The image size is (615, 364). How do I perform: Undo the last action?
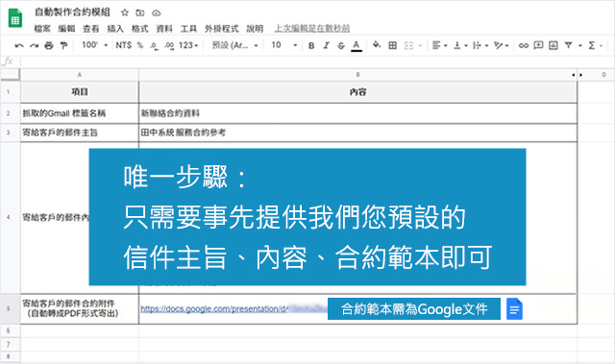pos(19,45)
